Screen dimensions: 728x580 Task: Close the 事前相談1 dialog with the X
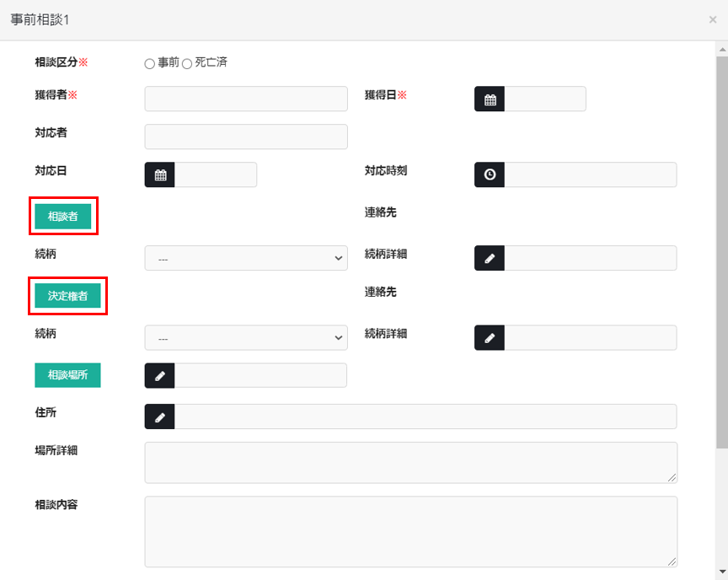pyautogui.click(x=713, y=19)
